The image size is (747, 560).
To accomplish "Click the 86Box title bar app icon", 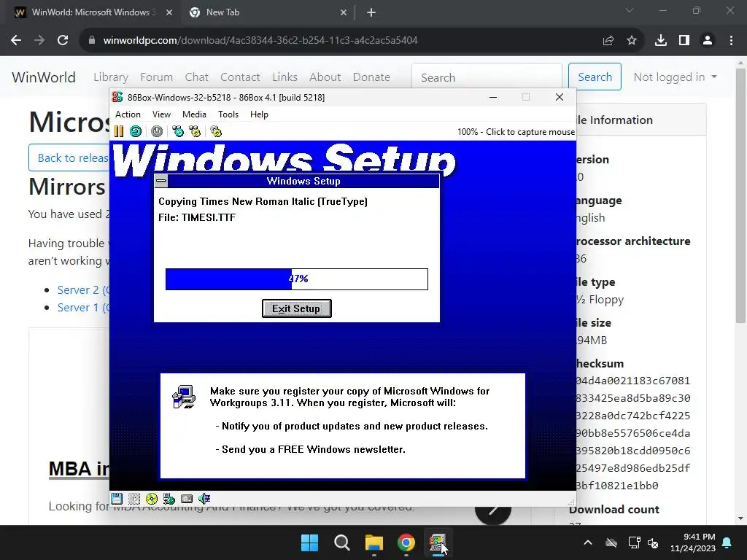I will coord(117,97).
